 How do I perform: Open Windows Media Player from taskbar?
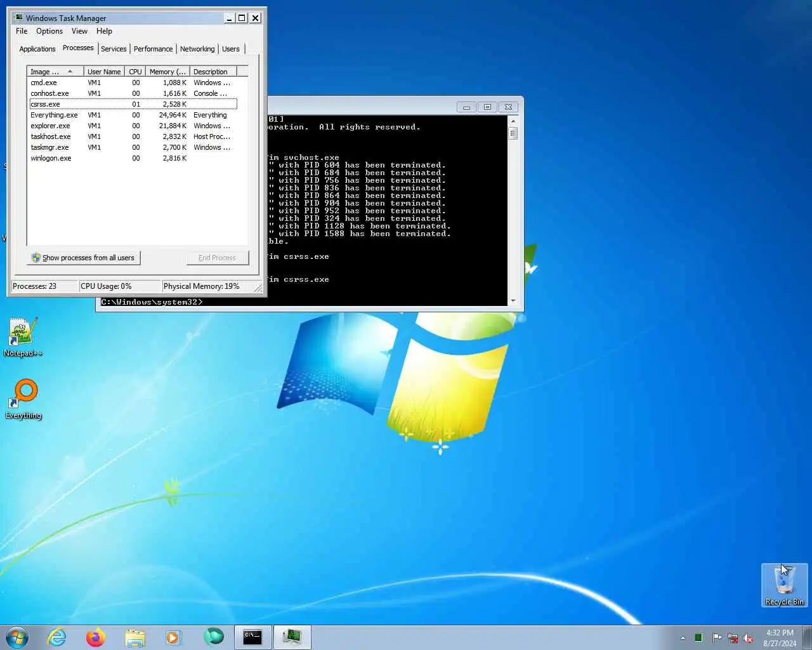[x=173, y=637]
